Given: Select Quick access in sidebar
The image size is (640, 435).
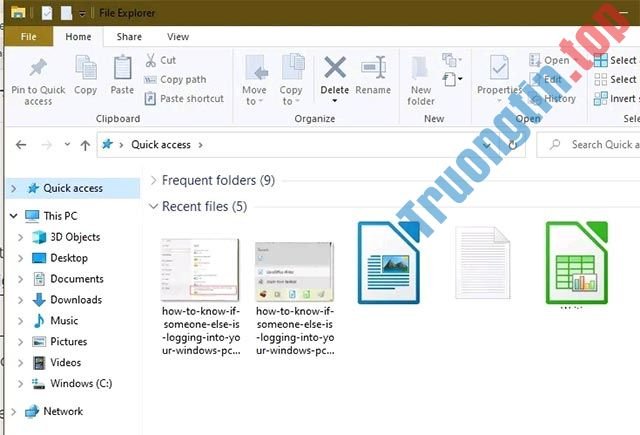Looking at the screenshot, I should (73, 188).
